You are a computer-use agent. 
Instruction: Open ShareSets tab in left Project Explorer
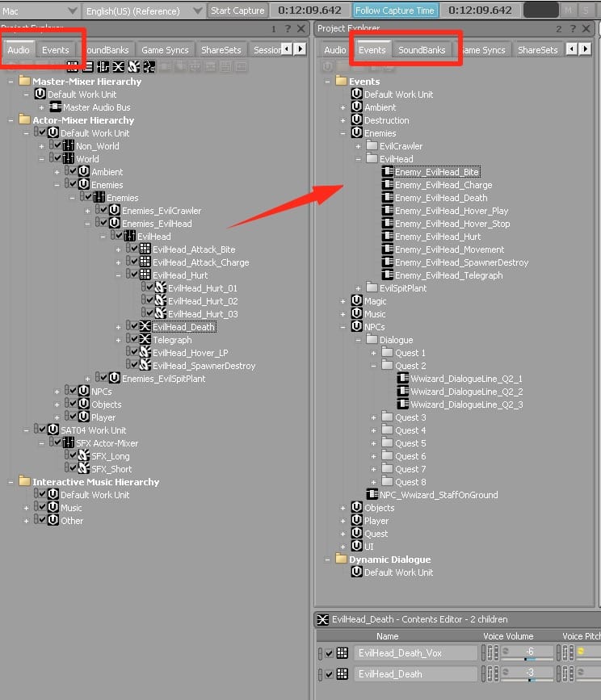(x=221, y=50)
